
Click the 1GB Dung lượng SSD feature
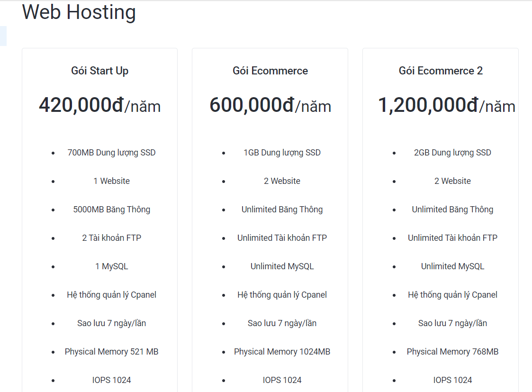(282, 153)
